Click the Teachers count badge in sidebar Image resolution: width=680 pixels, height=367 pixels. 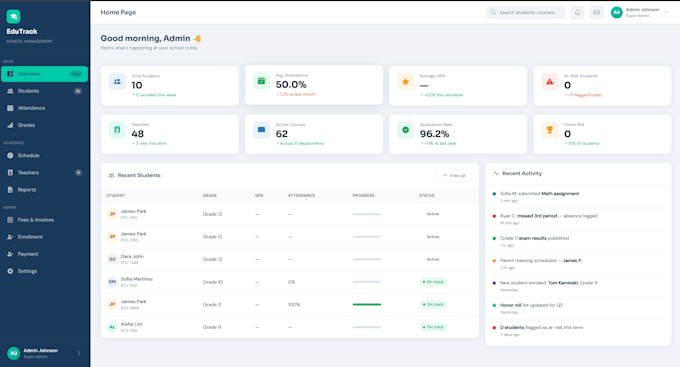(78, 173)
